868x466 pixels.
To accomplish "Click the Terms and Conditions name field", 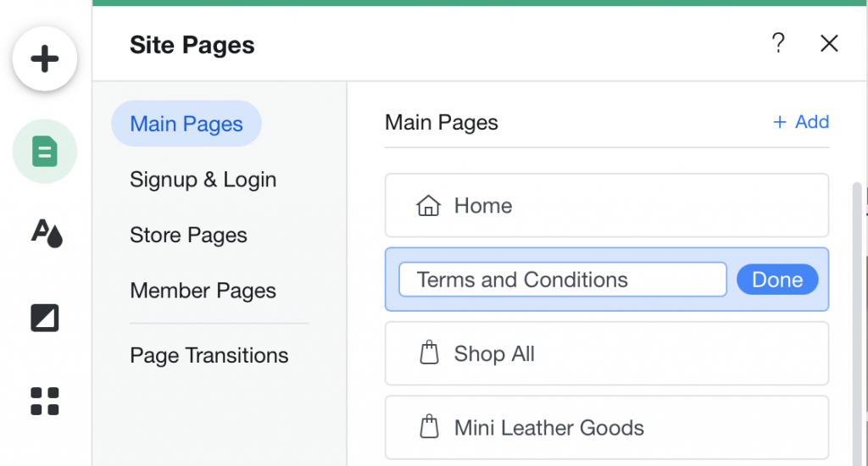I will (562, 280).
